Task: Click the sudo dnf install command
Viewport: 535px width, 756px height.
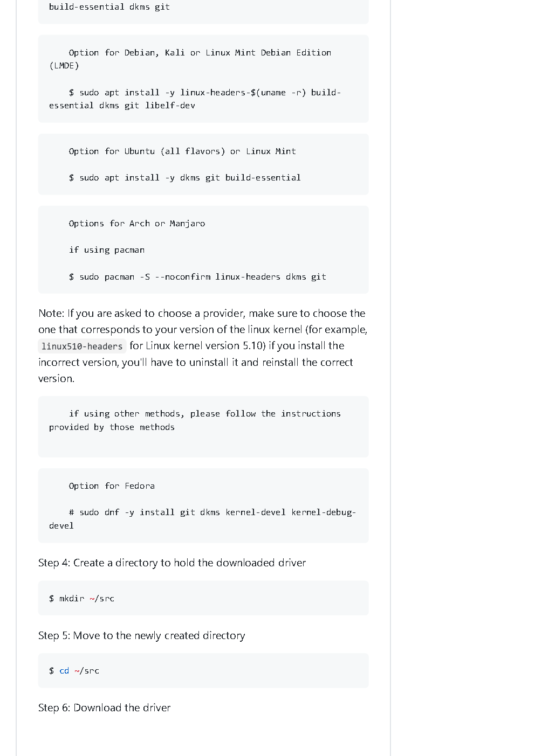Action: [x=212, y=512]
